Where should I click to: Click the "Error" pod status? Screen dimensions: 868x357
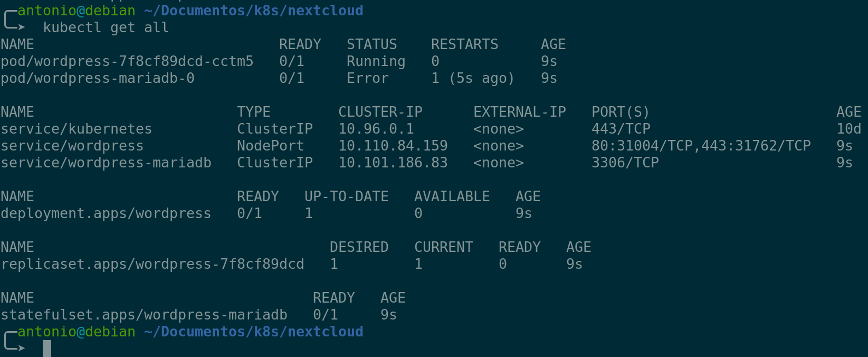point(367,78)
